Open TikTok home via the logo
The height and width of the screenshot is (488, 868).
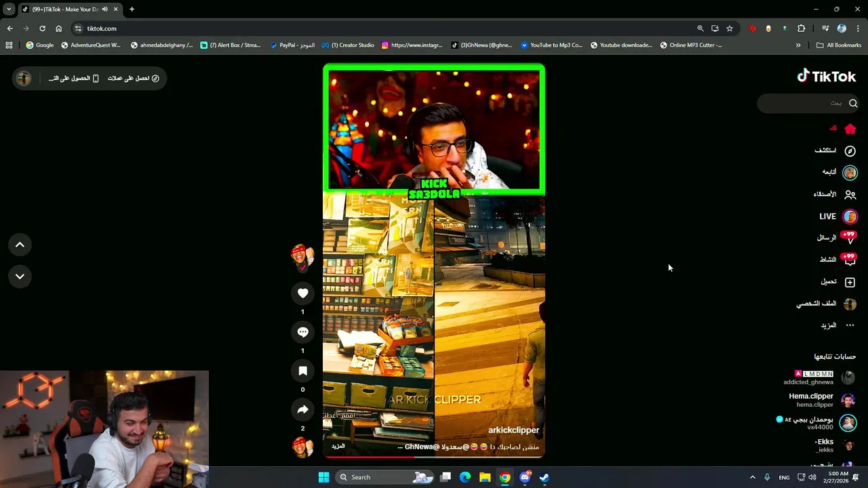pyautogui.click(x=826, y=76)
